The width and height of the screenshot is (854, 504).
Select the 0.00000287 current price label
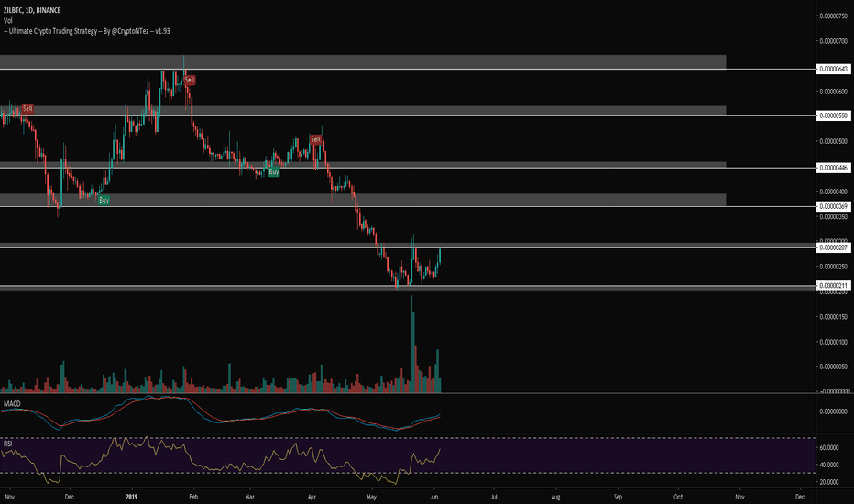tap(833, 247)
